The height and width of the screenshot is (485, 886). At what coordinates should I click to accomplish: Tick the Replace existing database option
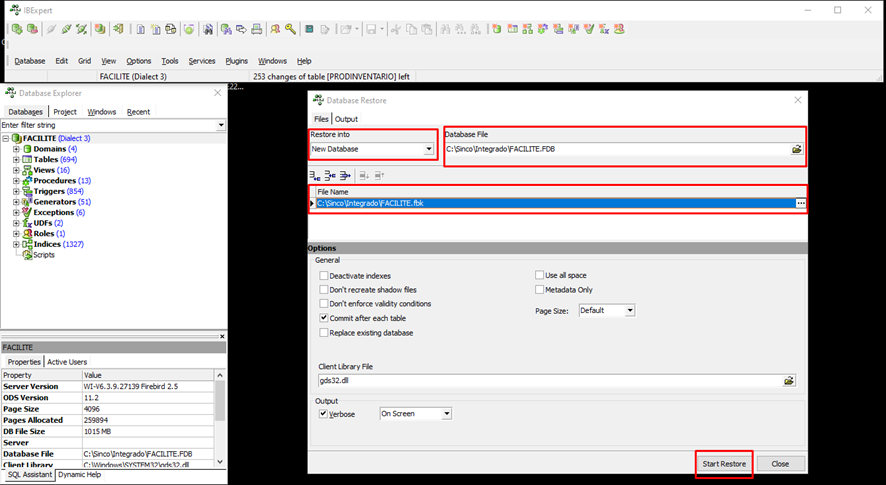[x=324, y=332]
